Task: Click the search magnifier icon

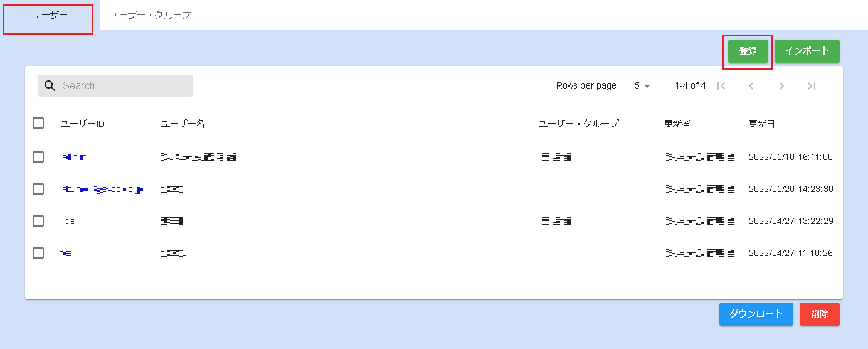Action: coord(50,86)
